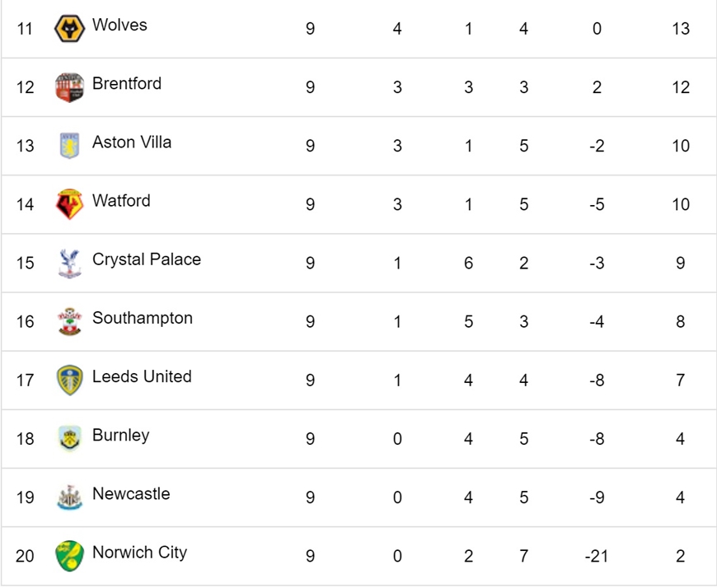
Task: Click the Aston Villa club crest
Action: tap(69, 146)
